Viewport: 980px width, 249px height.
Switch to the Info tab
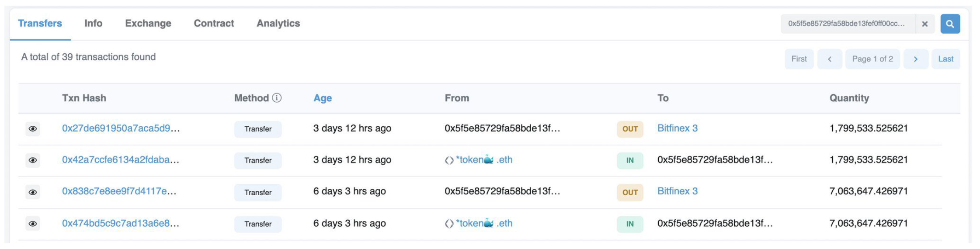[94, 23]
